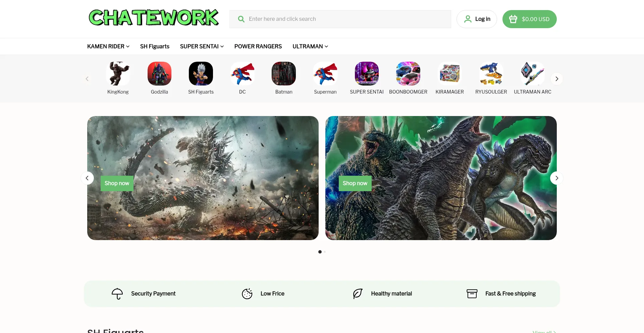This screenshot has height=333, width=644.
Task: Open the DC category icon
Action: (x=243, y=74)
